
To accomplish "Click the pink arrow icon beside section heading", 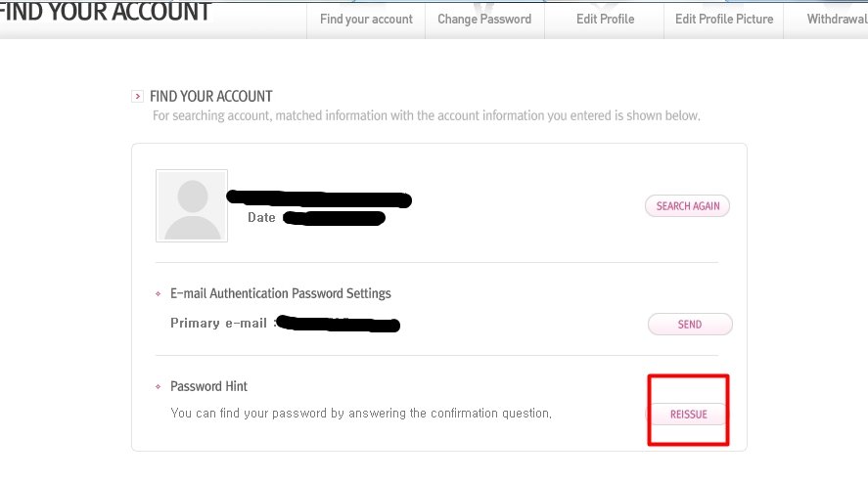I will coord(138,96).
